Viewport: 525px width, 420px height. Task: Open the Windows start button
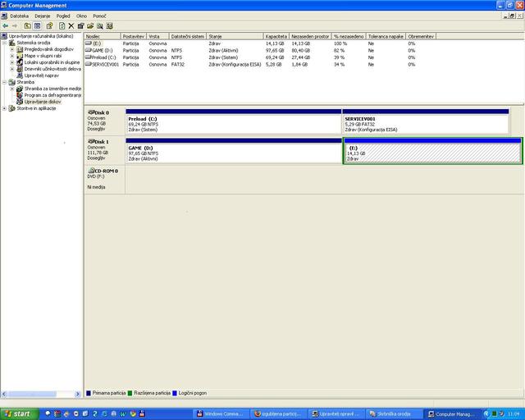[x=19, y=414]
